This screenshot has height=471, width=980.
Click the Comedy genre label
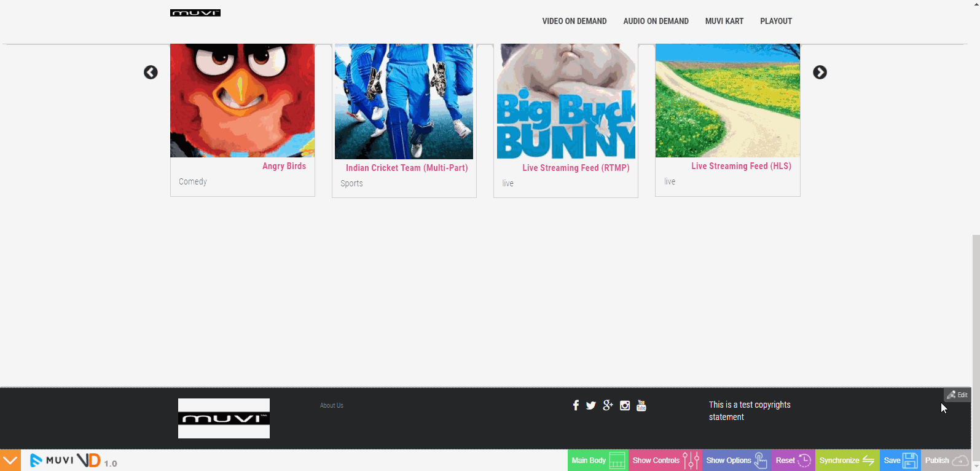(x=193, y=181)
